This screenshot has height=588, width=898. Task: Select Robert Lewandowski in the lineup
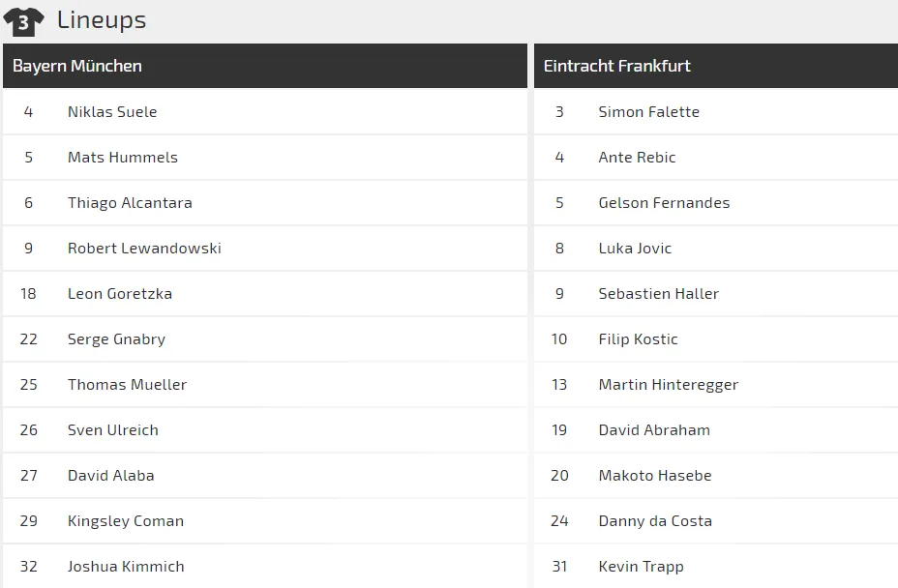[x=144, y=249]
